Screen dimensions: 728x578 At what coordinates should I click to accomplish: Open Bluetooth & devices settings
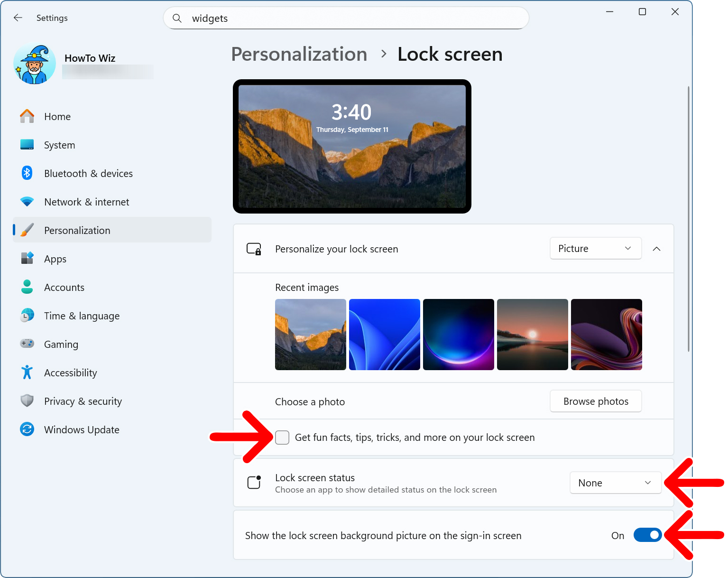point(88,173)
